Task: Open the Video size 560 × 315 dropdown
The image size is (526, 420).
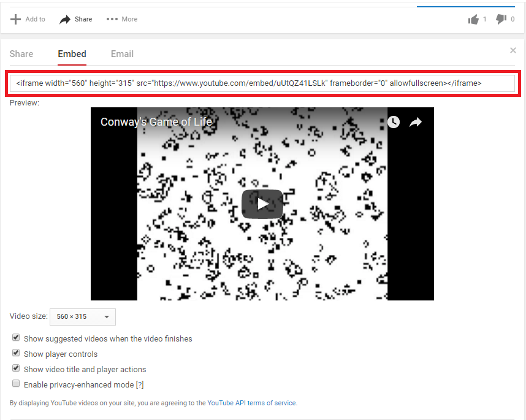Action: coord(83,317)
